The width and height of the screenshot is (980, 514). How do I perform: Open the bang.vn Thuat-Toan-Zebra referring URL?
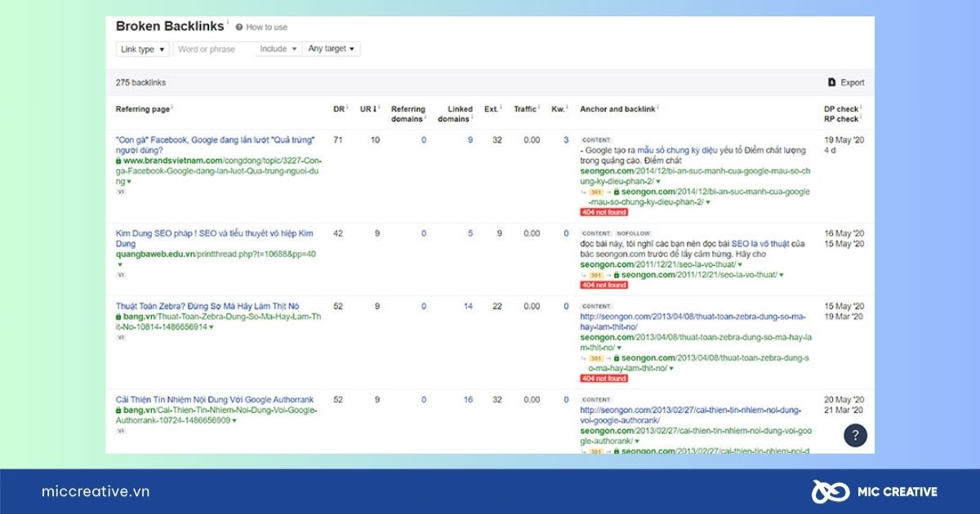click(217, 321)
